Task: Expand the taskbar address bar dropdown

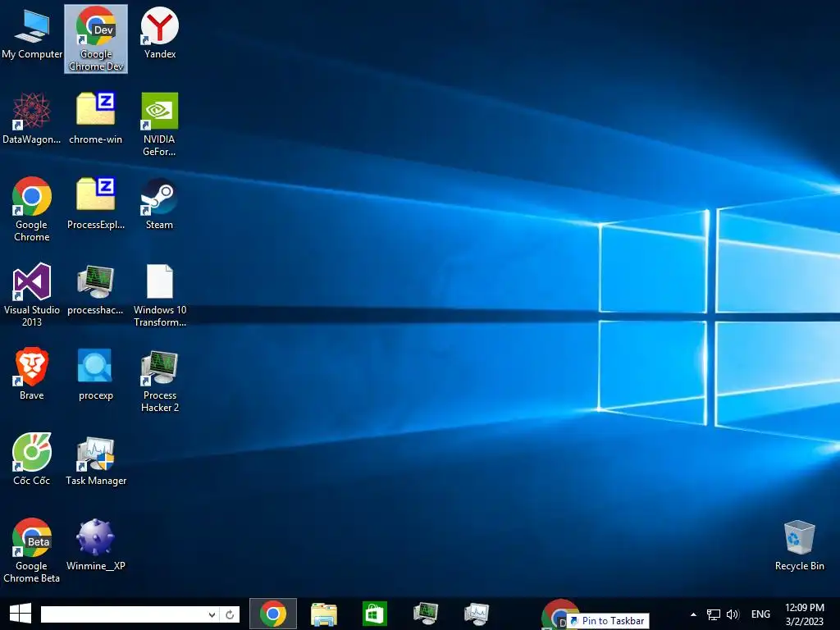Action: pos(212,614)
